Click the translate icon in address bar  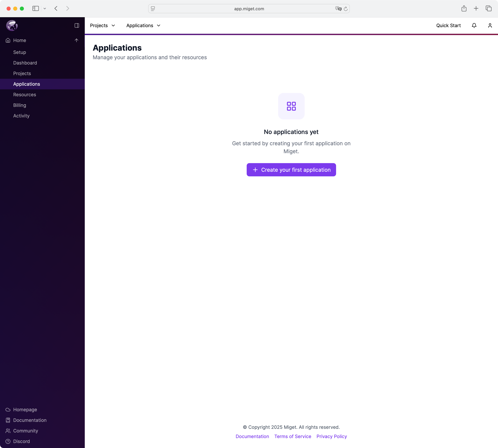tap(338, 9)
